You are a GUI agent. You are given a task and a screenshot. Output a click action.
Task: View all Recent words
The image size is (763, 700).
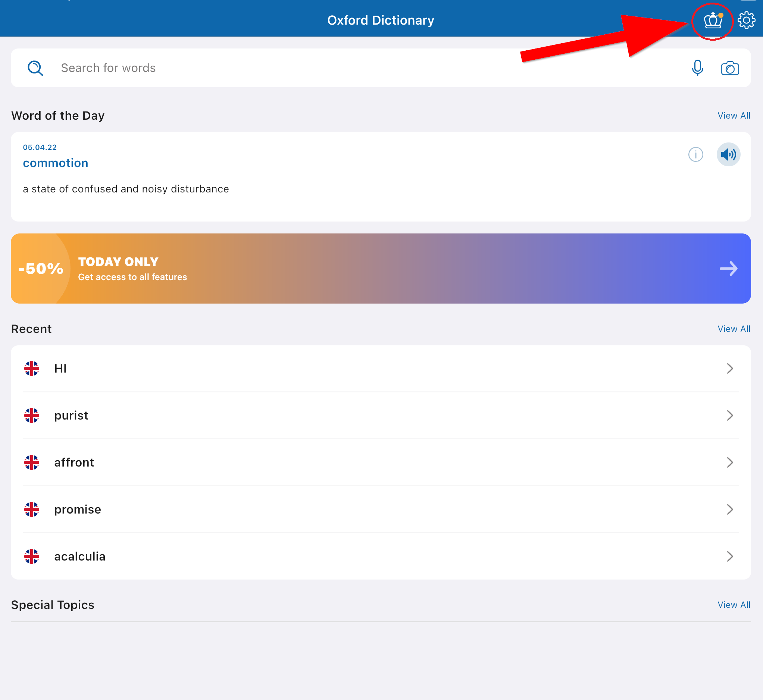pos(734,329)
